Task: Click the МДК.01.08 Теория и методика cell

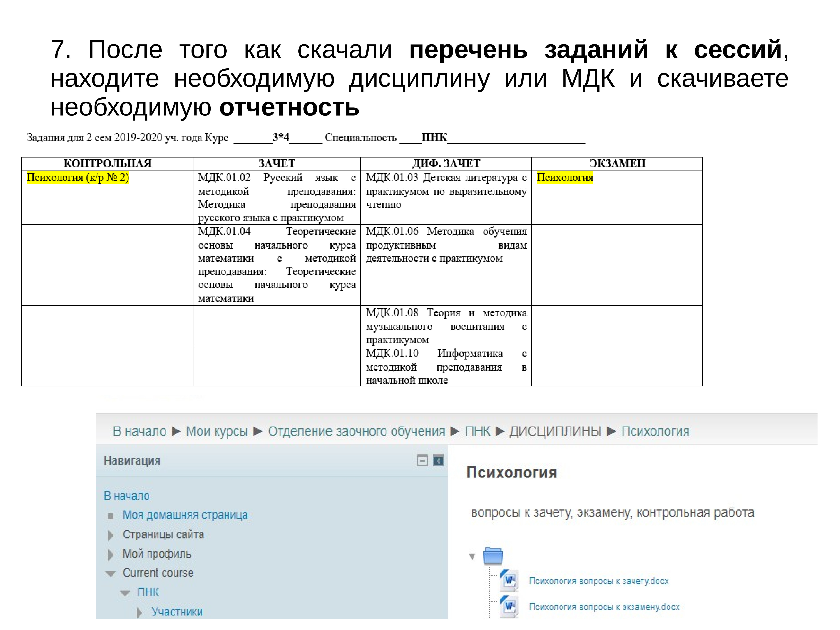Action: (446, 326)
